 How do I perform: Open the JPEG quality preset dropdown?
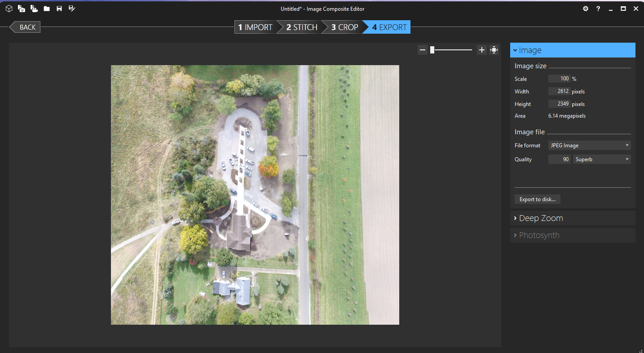click(601, 159)
